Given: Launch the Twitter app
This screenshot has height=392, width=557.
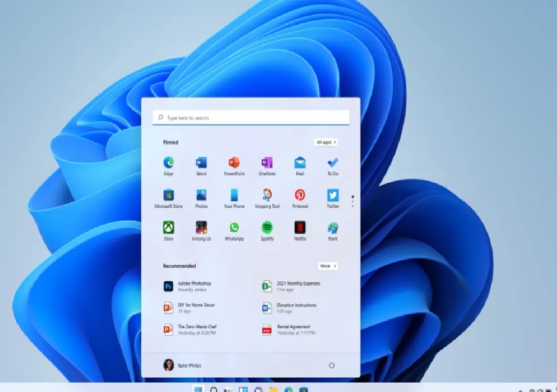Looking at the screenshot, I should click(333, 198).
